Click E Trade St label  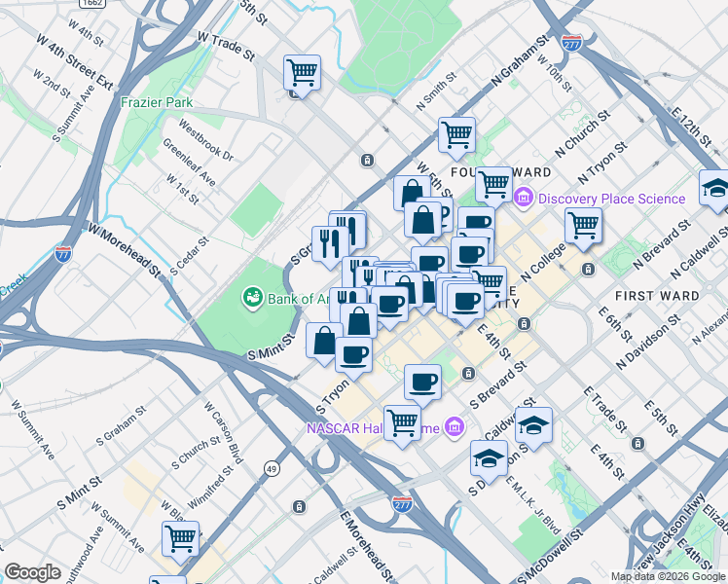(604, 409)
